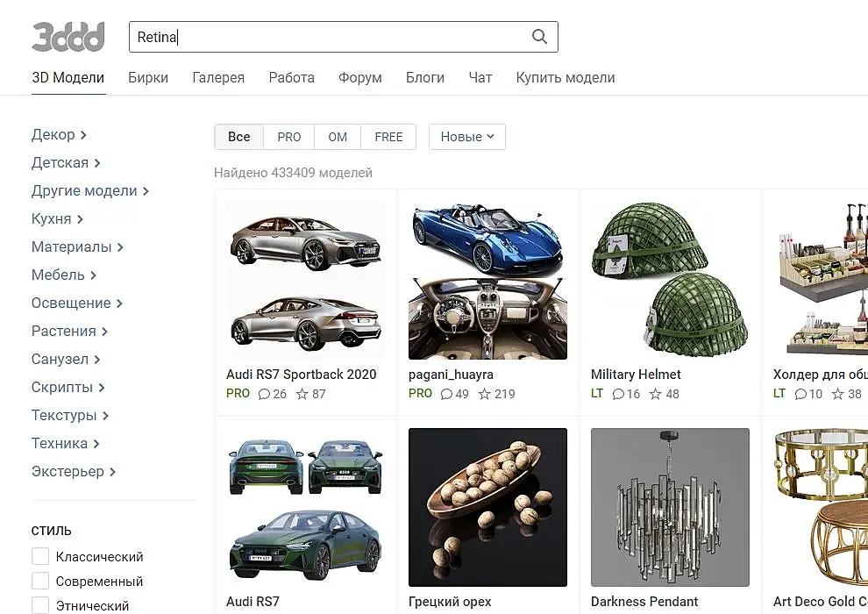Image resolution: width=868 pixels, height=614 pixels.
Task: Expand the Мебель category
Action: [x=64, y=275]
